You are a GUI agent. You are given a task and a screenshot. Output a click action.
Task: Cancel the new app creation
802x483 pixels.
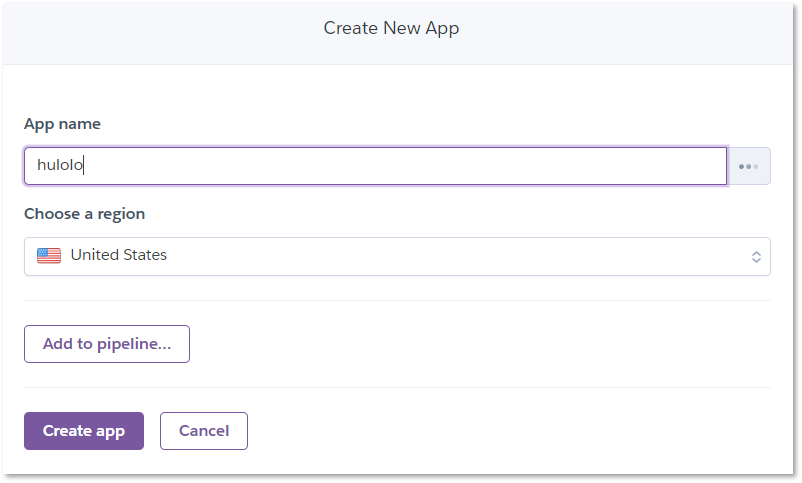click(204, 431)
